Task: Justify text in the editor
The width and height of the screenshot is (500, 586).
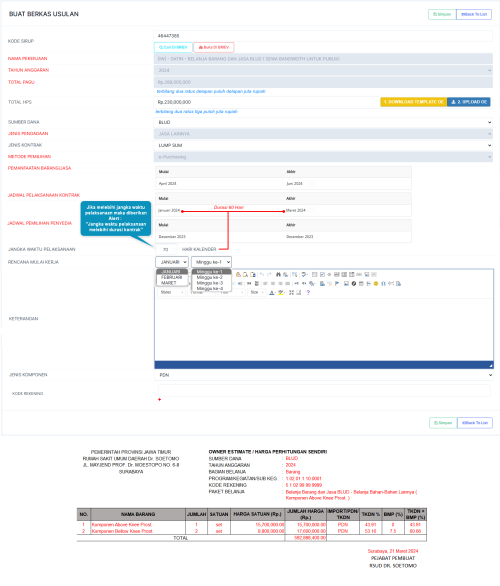Action: click(x=288, y=283)
